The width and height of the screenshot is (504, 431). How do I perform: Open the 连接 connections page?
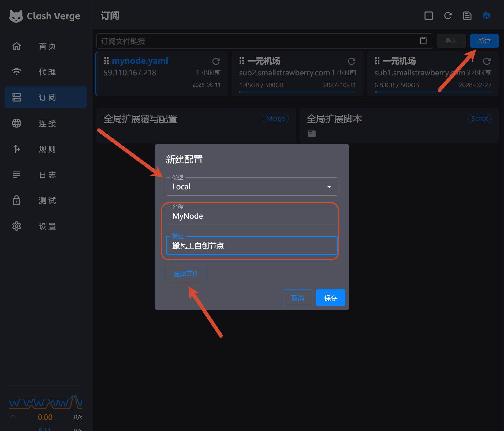click(x=46, y=123)
